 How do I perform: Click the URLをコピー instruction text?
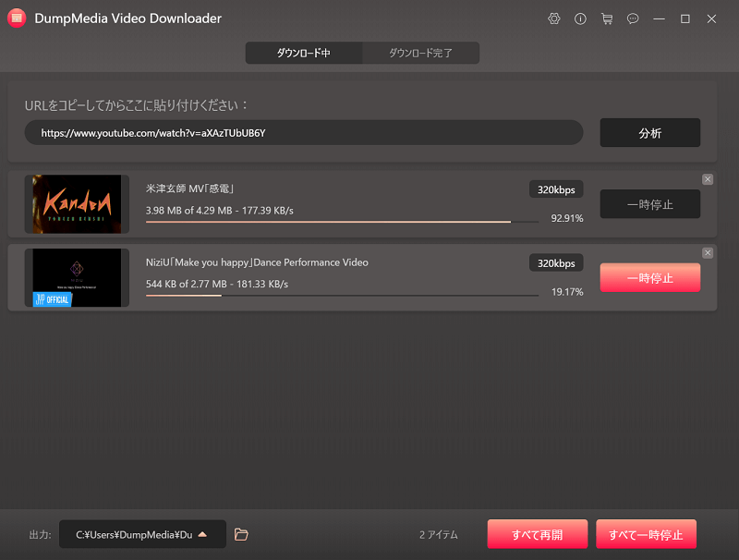click(x=136, y=105)
